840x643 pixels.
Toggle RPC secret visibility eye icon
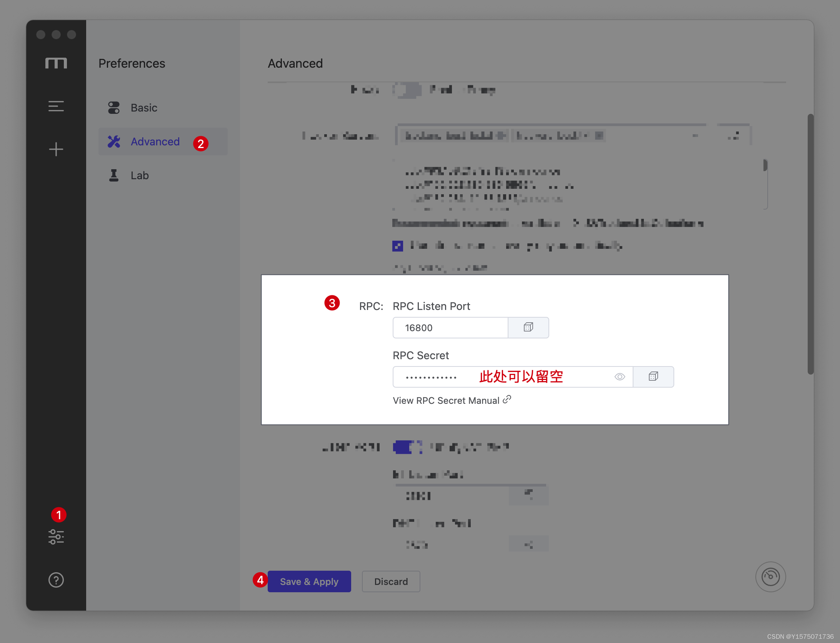[x=620, y=376]
